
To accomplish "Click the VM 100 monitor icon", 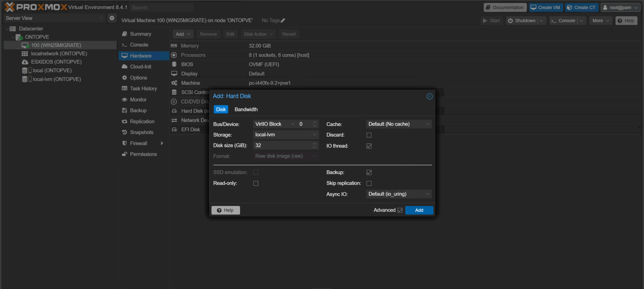I will point(25,45).
